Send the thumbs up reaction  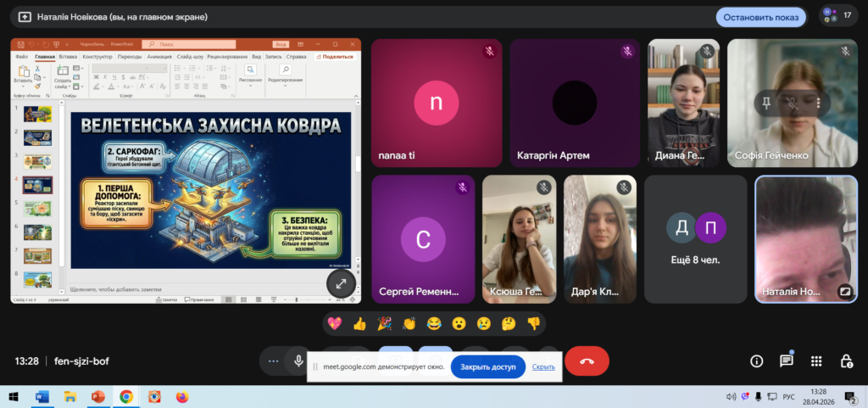pos(359,323)
